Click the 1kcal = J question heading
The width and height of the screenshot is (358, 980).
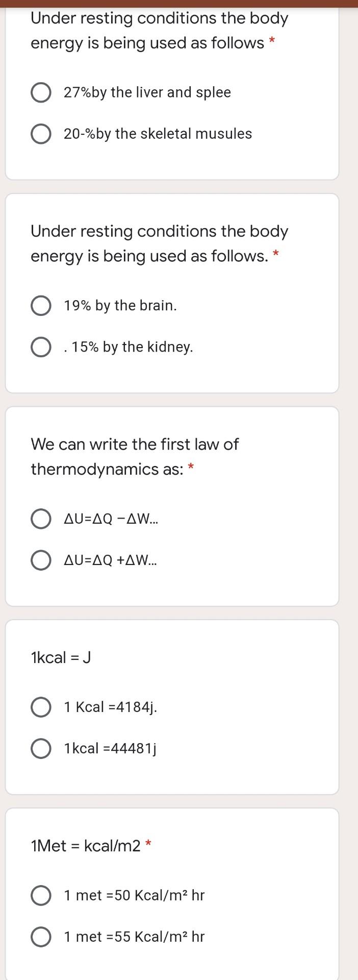click(61, 657)
